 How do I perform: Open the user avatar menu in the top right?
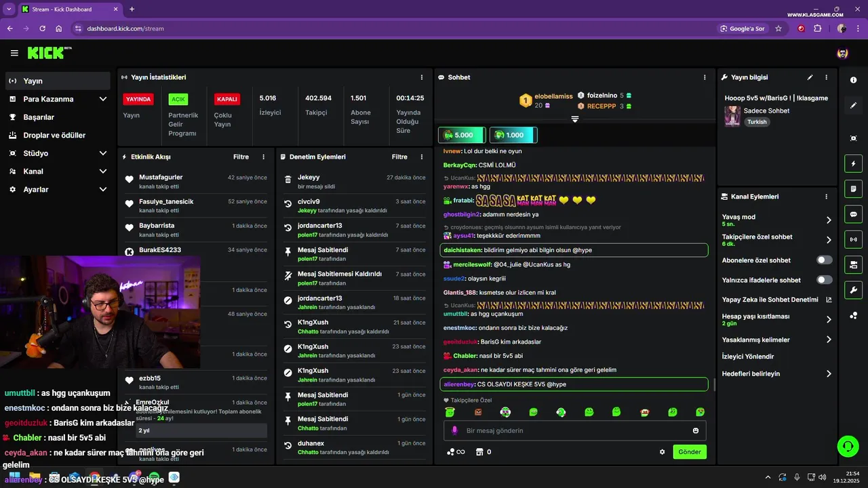coord(842,53)
